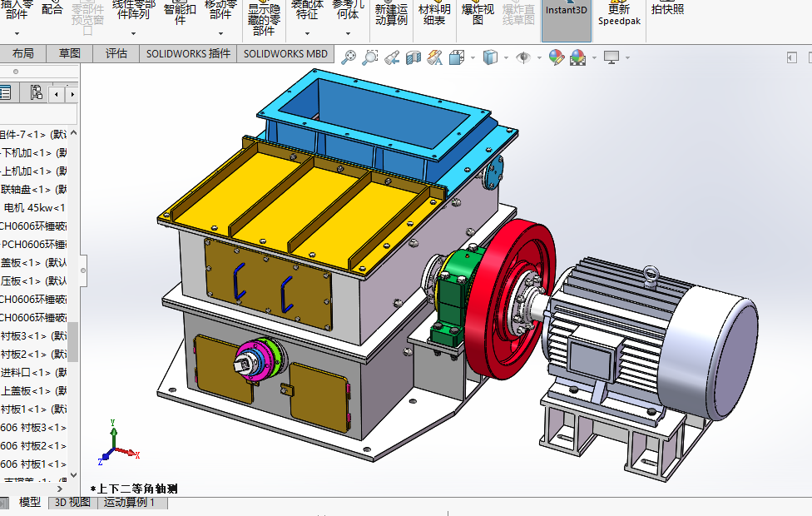Select 压板<1> in the tree
The width and height of the screenshot is (812, 516).
pos(34,280)
